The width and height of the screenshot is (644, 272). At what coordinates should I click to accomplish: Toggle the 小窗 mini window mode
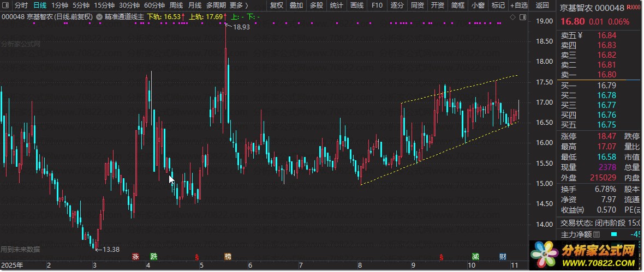[478, 5]
